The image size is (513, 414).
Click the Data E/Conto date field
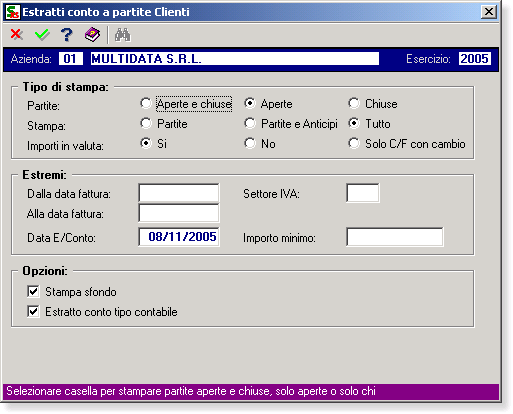[x=179, y=237]
